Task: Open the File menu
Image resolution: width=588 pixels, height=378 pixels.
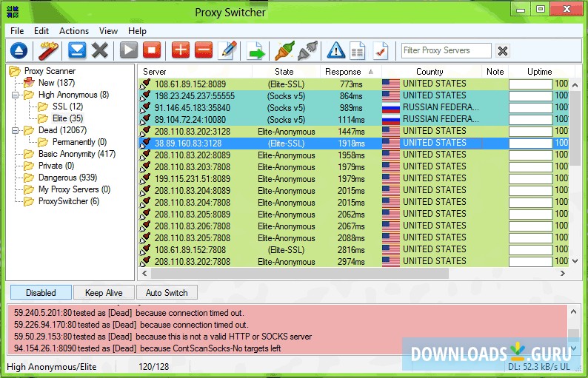Action: (17, 31)
